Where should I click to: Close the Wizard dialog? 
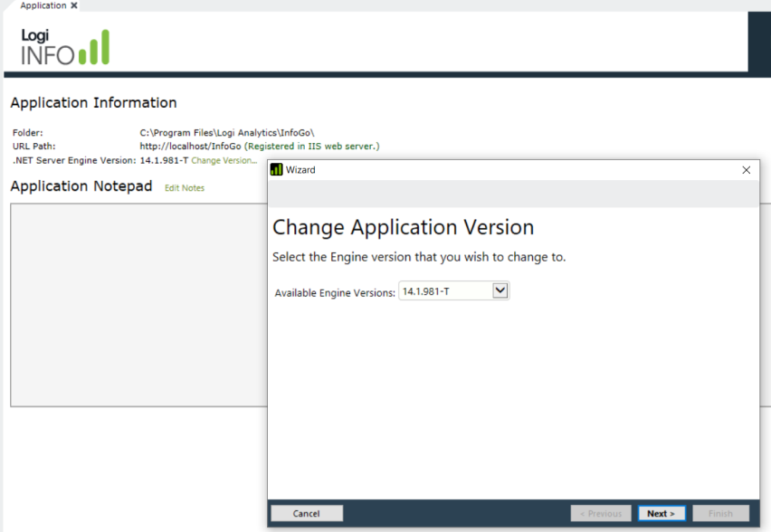[746, 169]
